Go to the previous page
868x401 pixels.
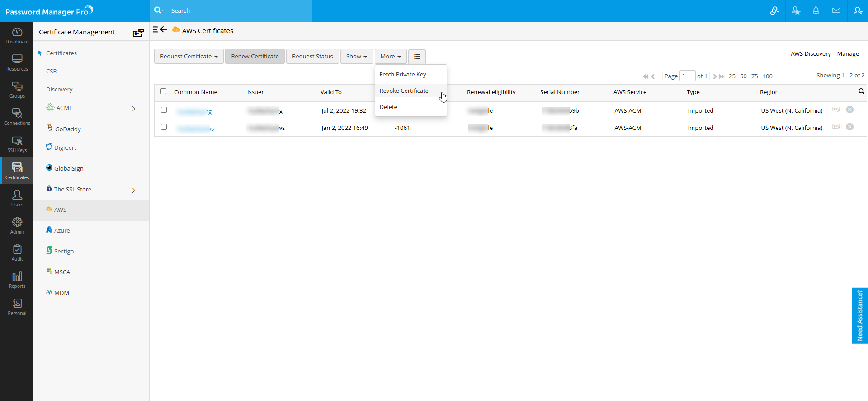(653, 76)
